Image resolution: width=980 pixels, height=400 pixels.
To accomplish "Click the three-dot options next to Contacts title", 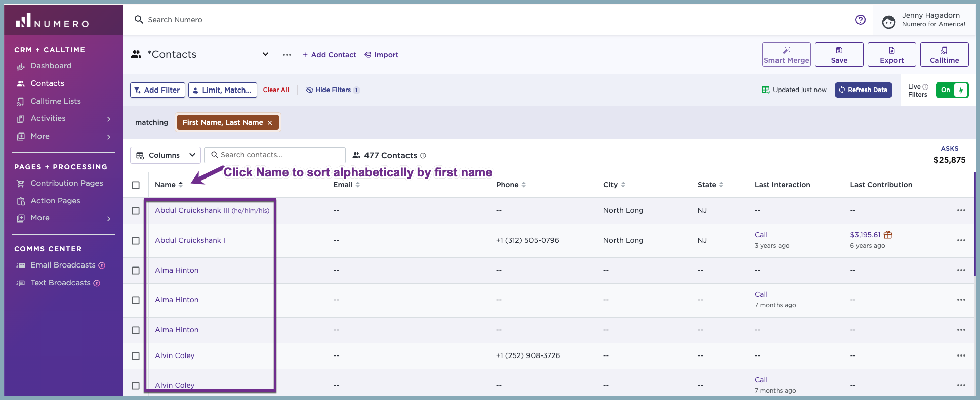I will (x=287, y=55).
